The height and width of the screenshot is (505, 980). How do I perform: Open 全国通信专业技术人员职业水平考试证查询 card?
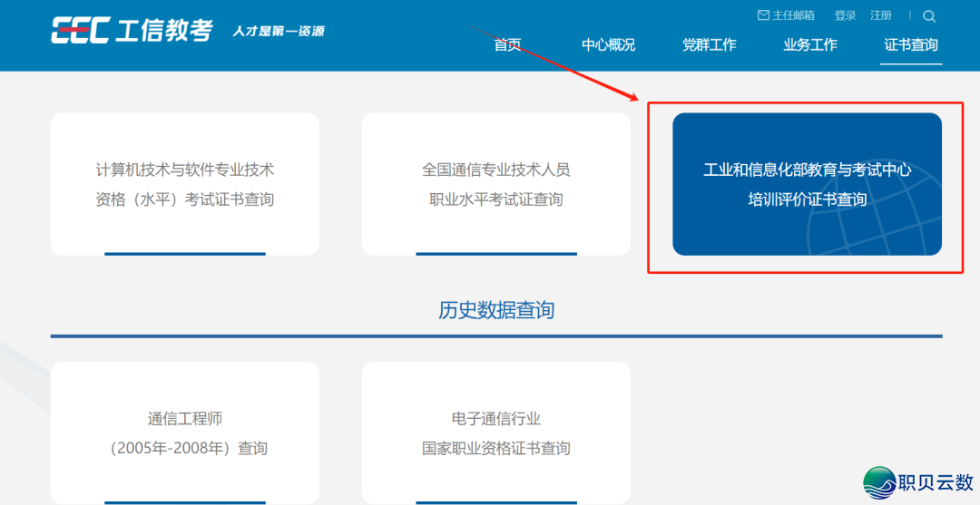point(496,184)
